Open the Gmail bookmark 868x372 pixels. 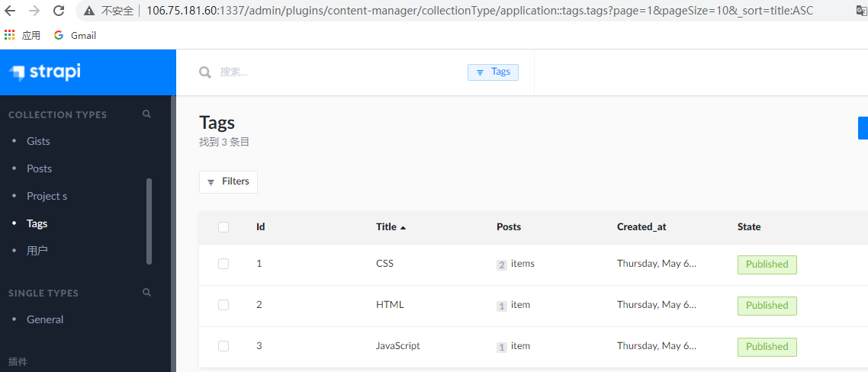click(75, 35)
